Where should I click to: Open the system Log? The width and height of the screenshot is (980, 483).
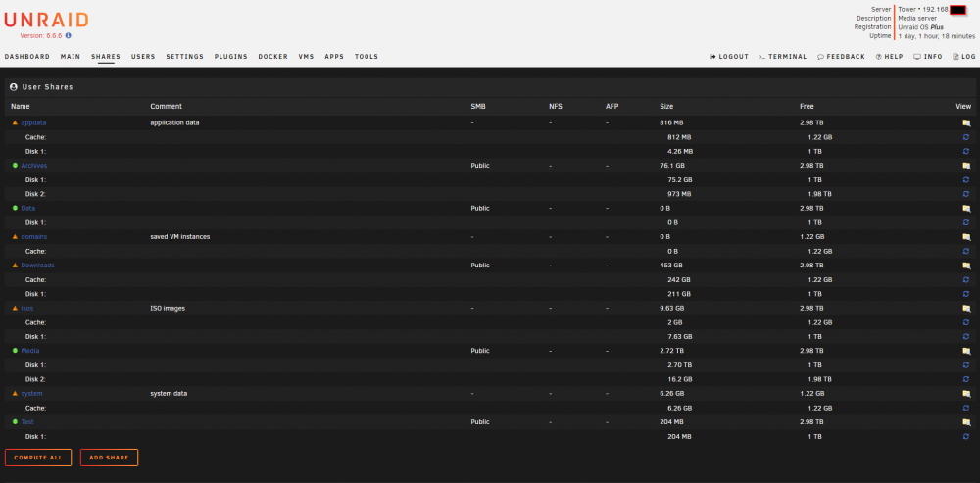pyautogui.click(x=964, y=57)
